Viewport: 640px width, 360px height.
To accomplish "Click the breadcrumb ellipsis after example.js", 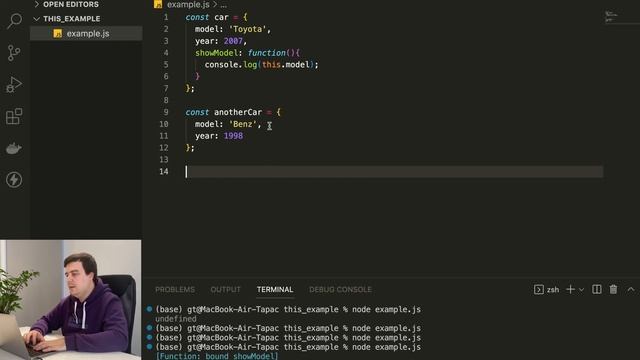I will 223,5.
